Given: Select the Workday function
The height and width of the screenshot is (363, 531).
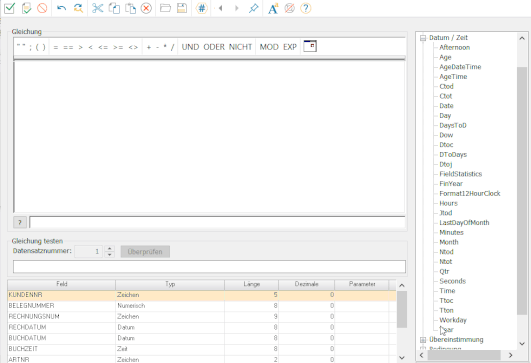Looking at the screenshot, I should 453,320.
